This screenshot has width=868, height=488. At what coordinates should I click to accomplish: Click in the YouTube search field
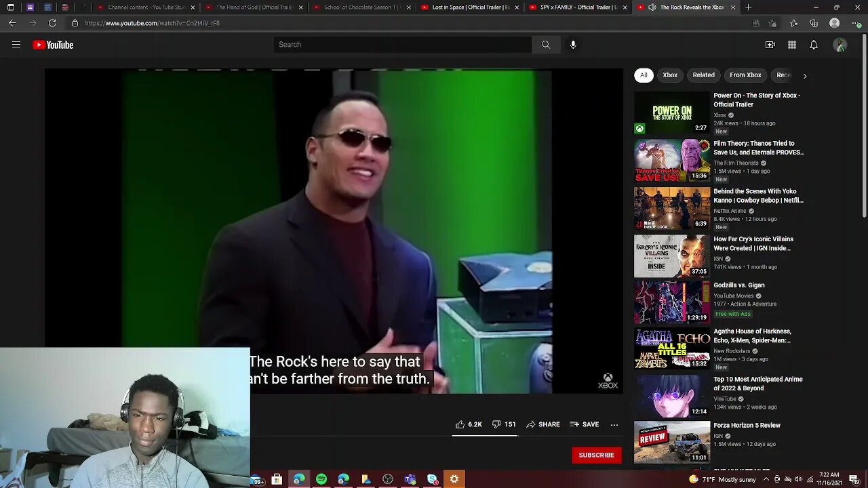click(x=403, y=45)
